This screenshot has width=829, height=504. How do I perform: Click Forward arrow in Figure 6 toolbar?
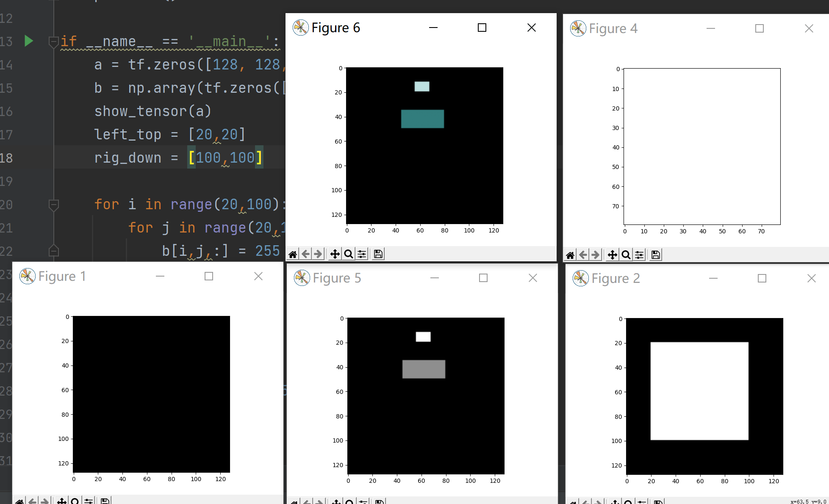pos(318,254)
